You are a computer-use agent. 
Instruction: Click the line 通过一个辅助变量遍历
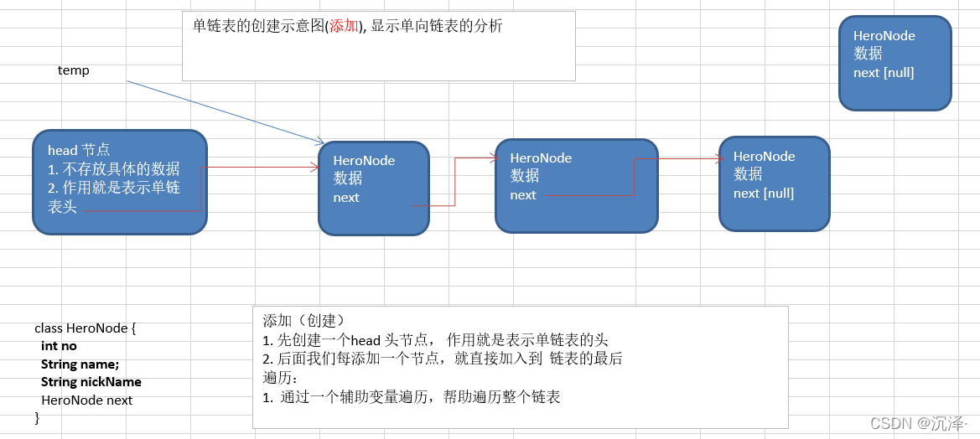point(412,396)
